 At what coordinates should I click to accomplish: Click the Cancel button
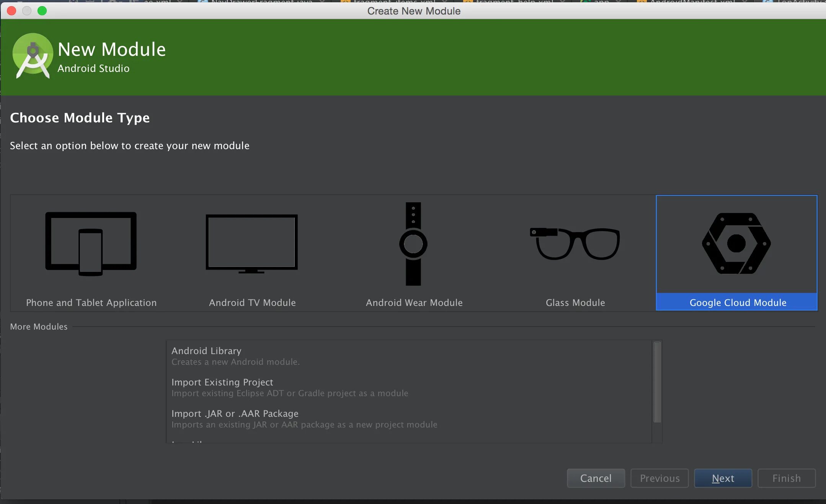596,478
